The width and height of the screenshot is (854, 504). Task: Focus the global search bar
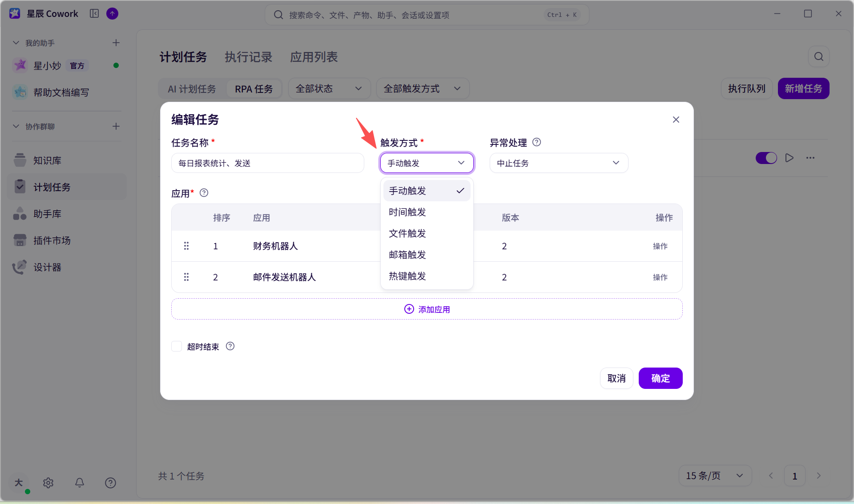(427, 15)
